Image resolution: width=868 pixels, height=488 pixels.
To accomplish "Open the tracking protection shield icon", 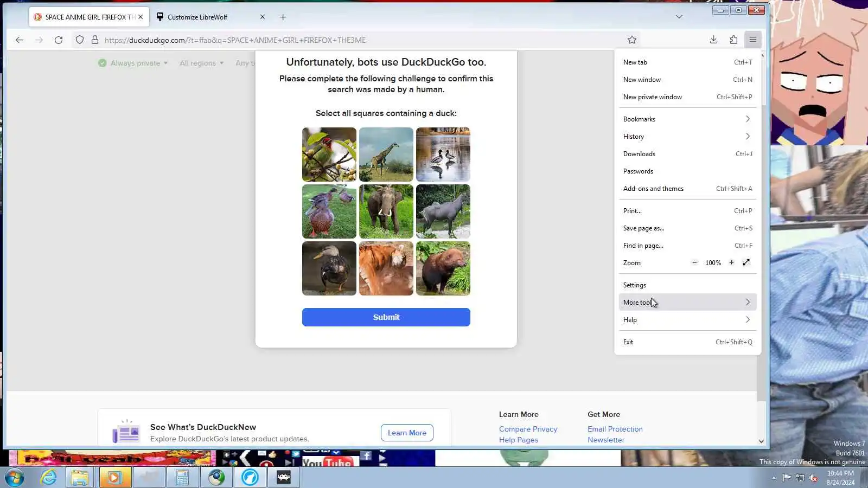I will (x=80, y=40).
